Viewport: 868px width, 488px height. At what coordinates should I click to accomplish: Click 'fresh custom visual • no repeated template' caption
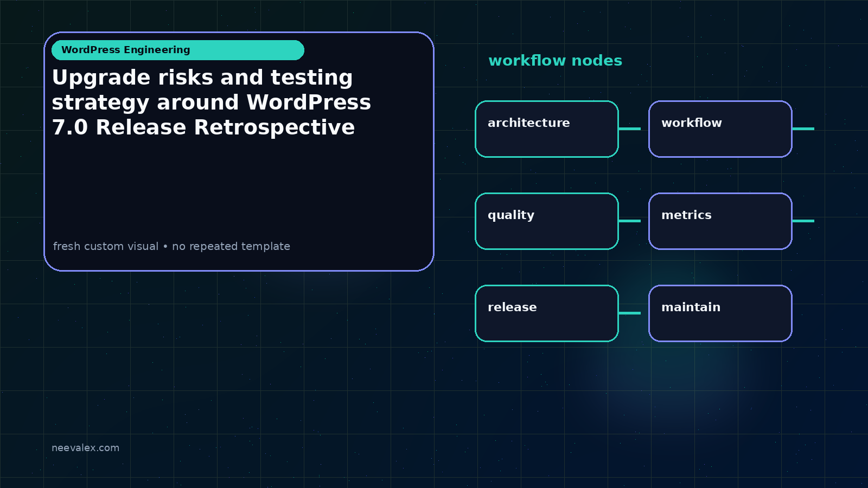point(171,246)
